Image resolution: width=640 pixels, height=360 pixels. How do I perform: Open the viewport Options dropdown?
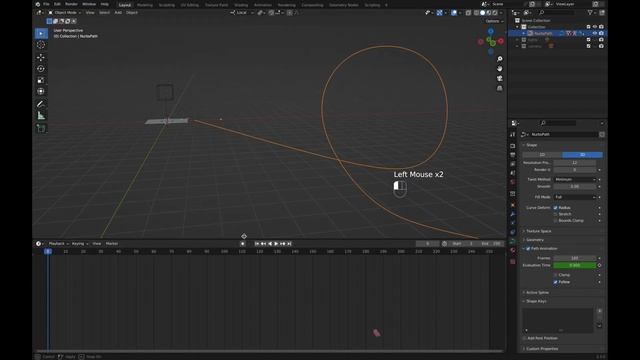pos(494,21)
